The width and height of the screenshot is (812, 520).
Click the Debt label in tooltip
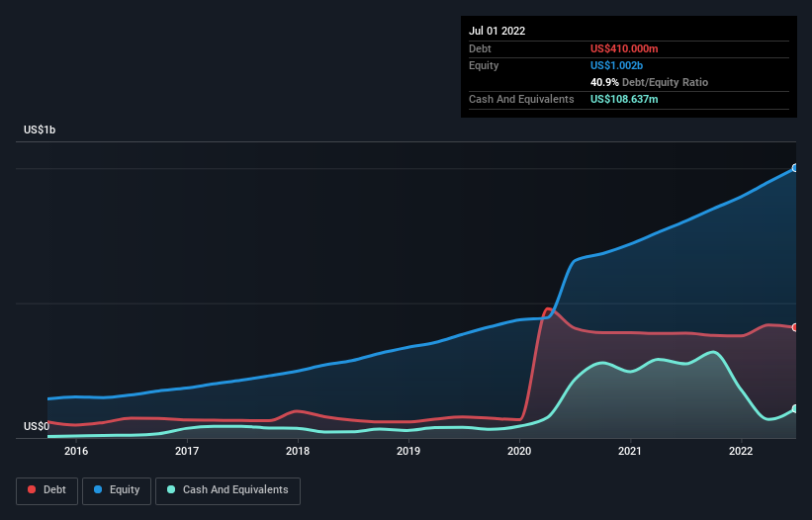point(480,48)
